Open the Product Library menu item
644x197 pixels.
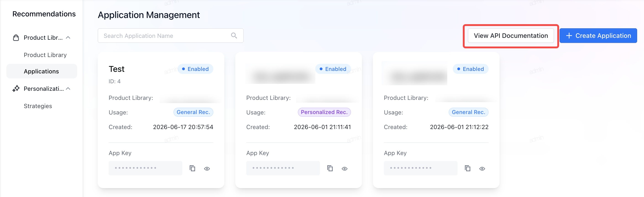click(45, 55)
